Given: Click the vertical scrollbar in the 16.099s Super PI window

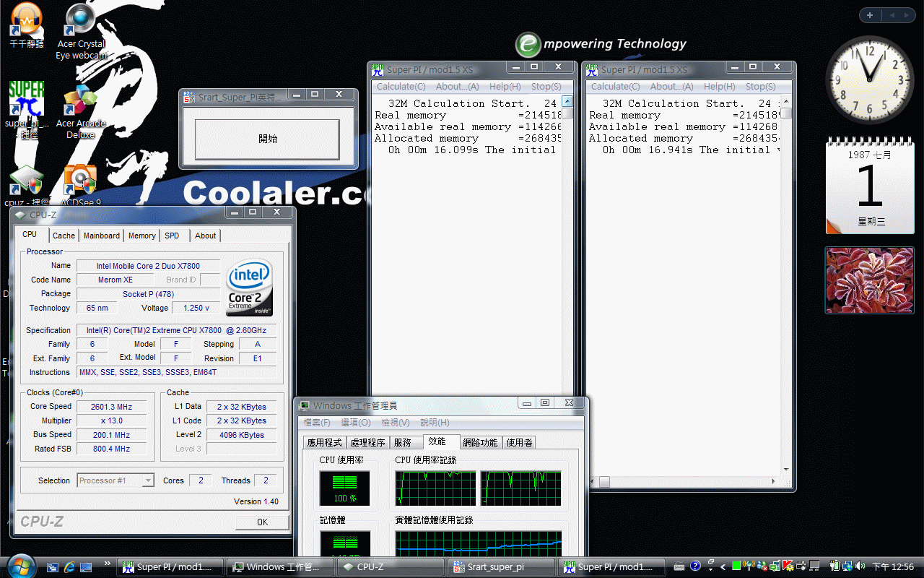Looking at the screenshot, I should click(567, 246).
